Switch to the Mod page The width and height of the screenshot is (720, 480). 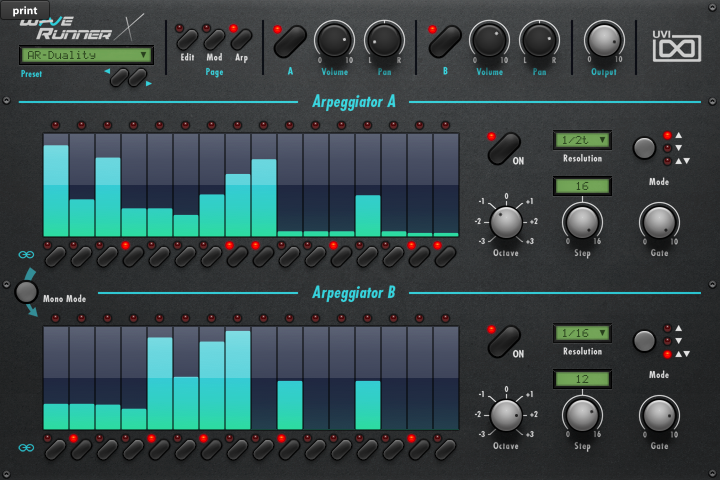[214, 40]
